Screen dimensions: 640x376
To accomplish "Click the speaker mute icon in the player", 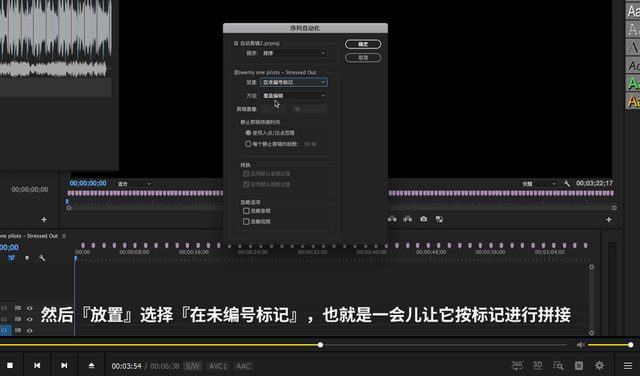I will coord(580,345).
